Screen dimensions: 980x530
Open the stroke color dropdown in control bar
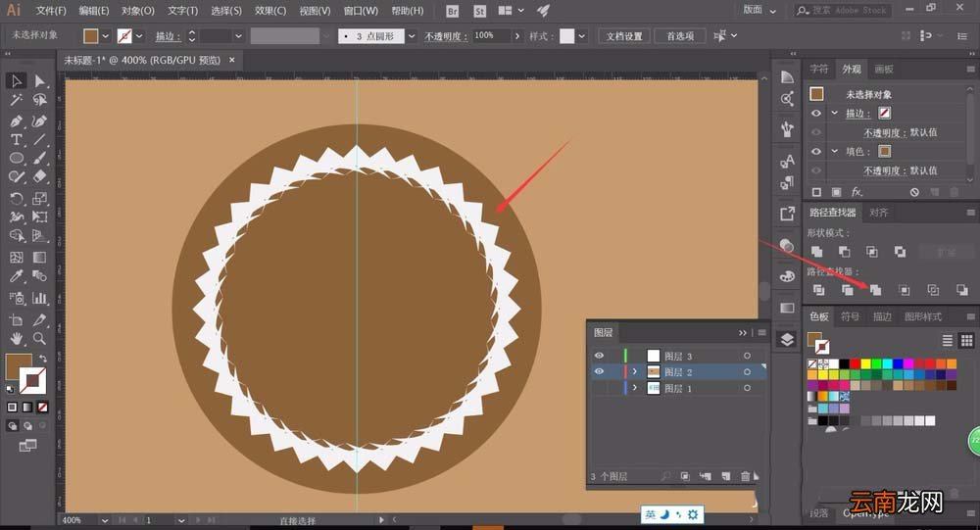point(139,36)
